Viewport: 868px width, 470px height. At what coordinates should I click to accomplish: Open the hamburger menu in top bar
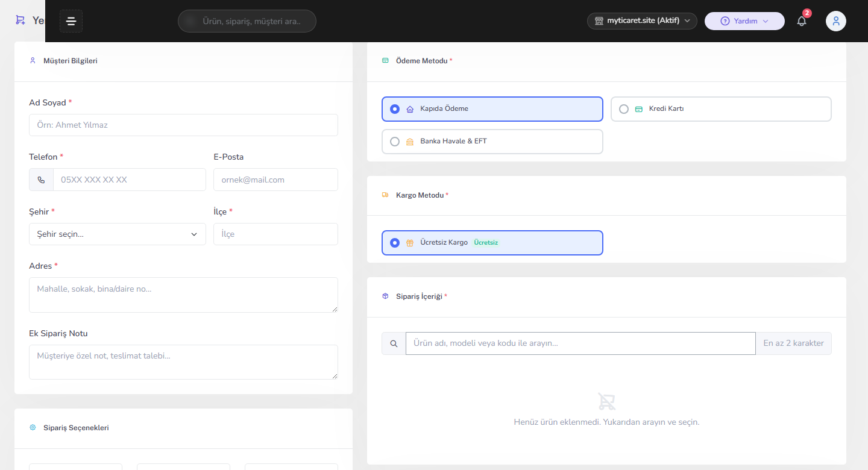point(71,21)
